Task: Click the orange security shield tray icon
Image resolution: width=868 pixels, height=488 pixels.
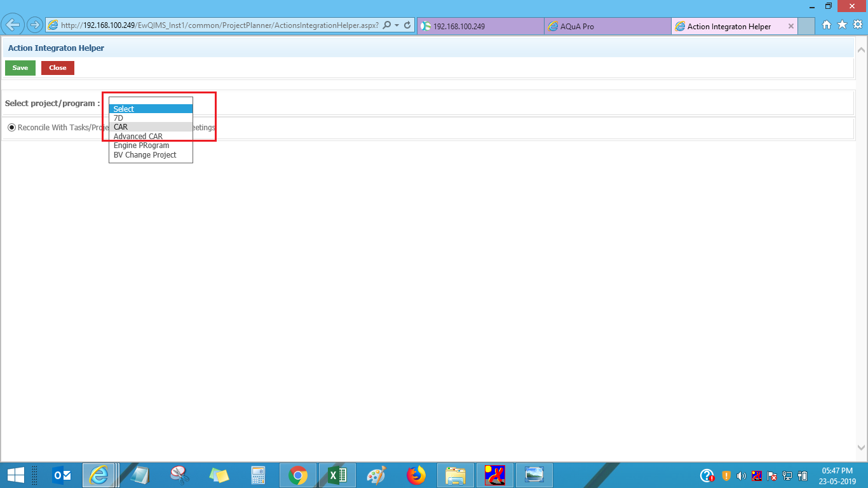Action: (x=726, y=475)
